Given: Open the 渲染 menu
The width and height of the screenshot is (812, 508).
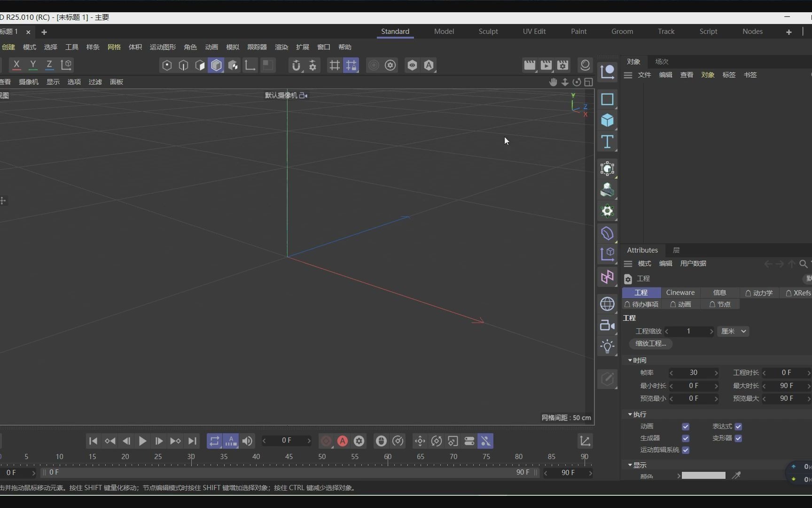Looking at the screenshot, I should click(281, 47).
